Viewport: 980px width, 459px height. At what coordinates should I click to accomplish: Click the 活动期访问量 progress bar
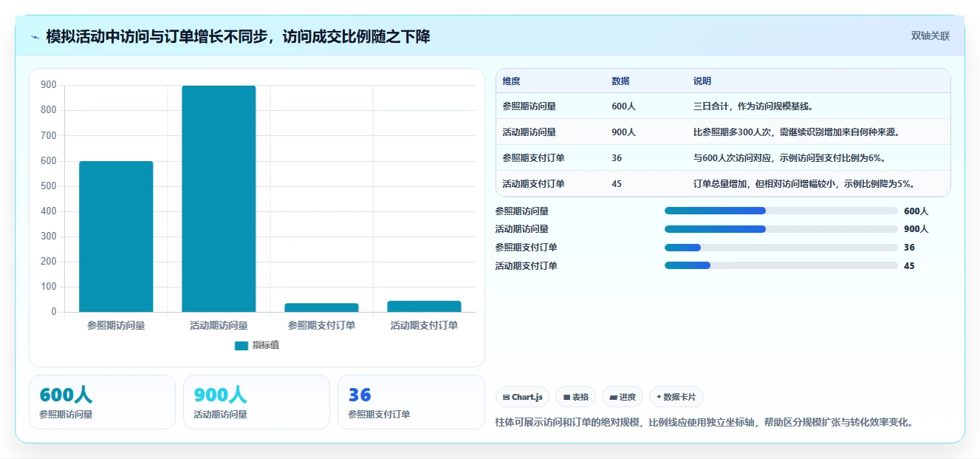pyautogui.click(x=781, y=229)
